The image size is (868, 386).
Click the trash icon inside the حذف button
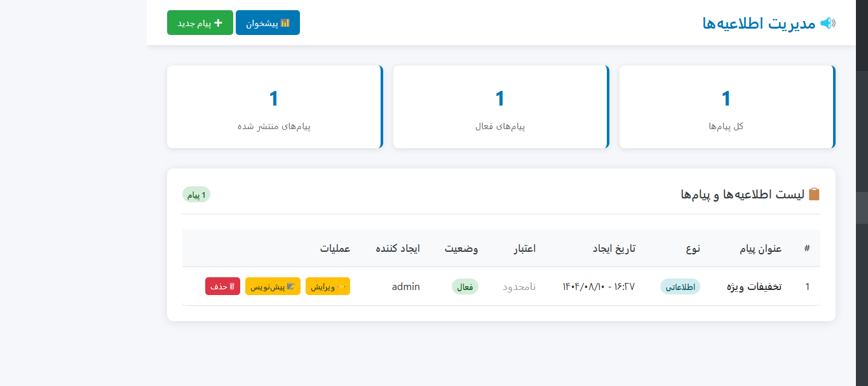click(232, 286)
